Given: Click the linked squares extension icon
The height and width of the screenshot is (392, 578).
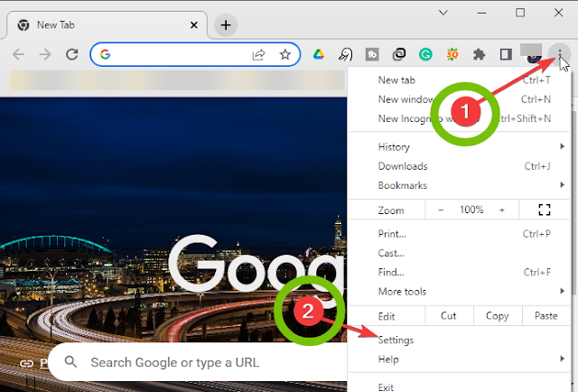Looking at the screenshot, I should [x=399, y=54].
